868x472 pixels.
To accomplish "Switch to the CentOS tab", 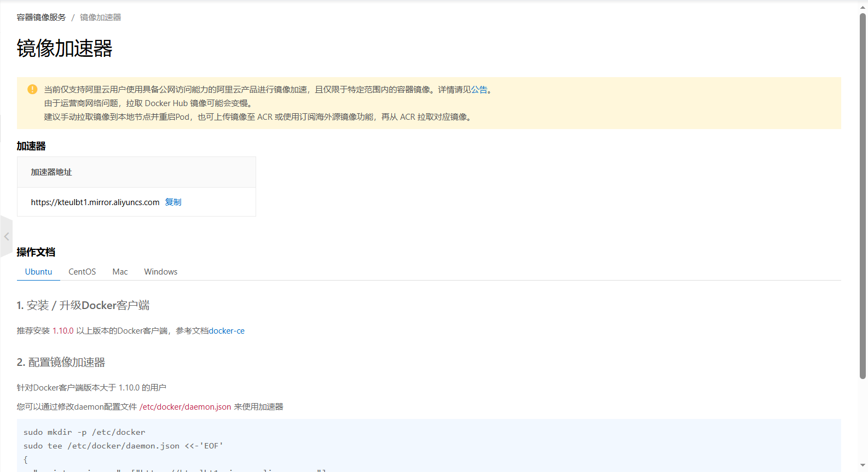I will (x=82, y=272).
